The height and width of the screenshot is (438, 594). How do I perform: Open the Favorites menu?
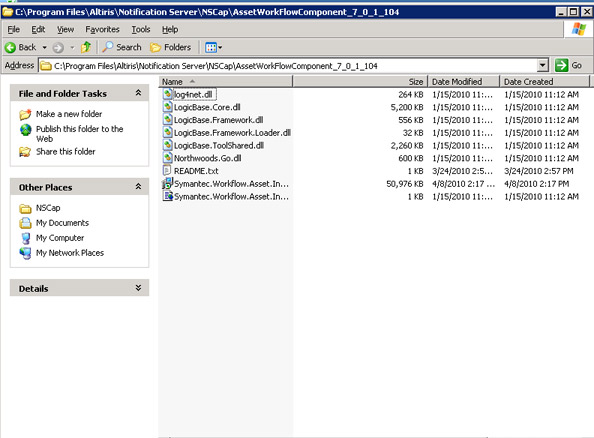pyautogui.click(x=102, y=29)
